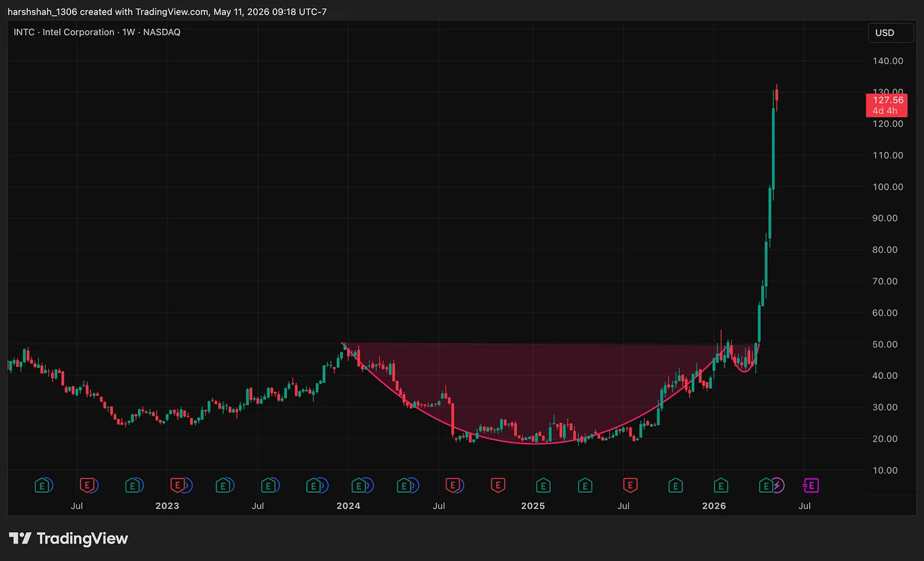Click the 2023 time axis label

167,506
